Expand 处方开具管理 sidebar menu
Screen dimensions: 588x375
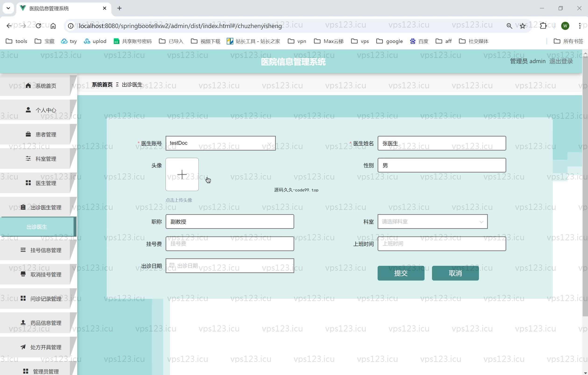[38, 347]
